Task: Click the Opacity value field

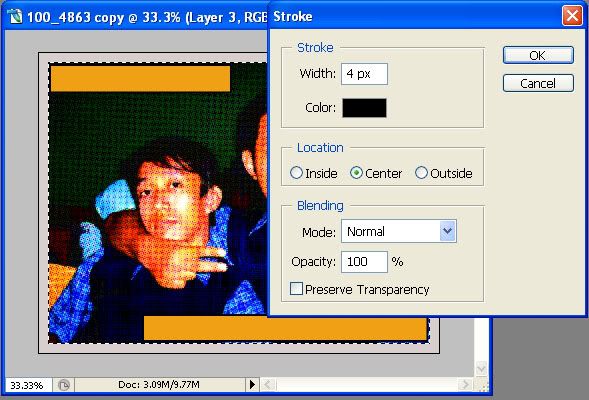Action: 364,262
